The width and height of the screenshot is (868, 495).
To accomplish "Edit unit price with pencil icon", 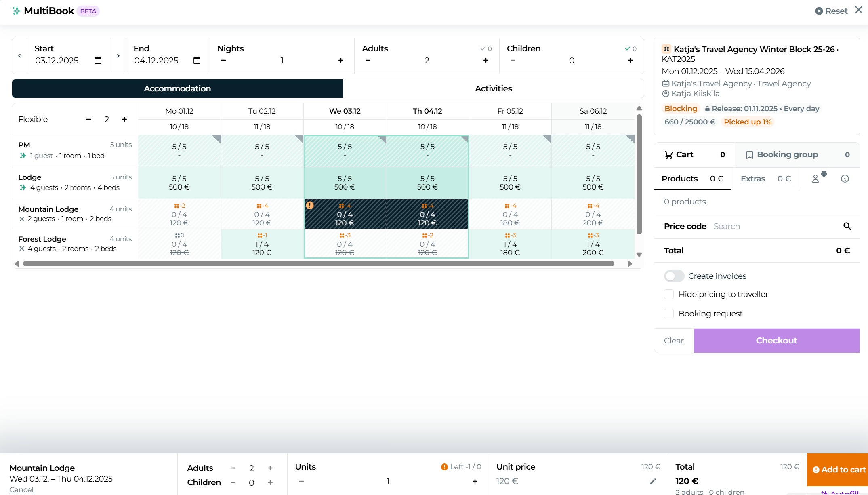I will pos(653,481).
